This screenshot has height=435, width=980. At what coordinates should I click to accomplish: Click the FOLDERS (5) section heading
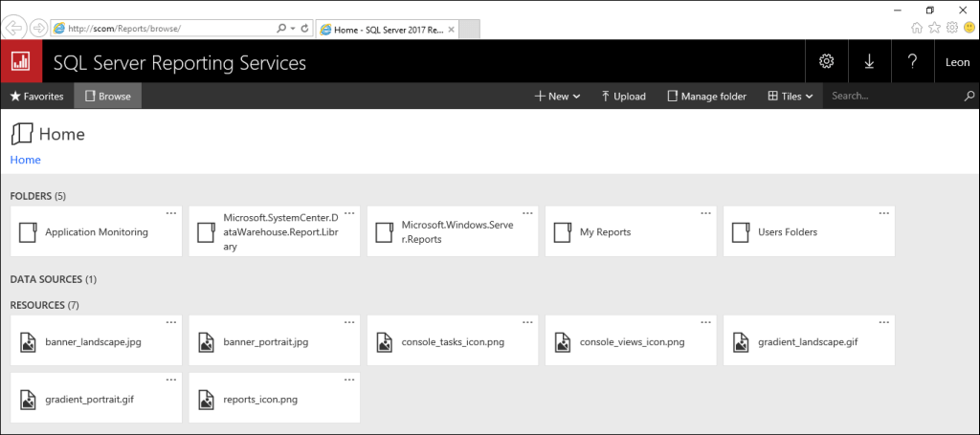click(x=37, y=196)
